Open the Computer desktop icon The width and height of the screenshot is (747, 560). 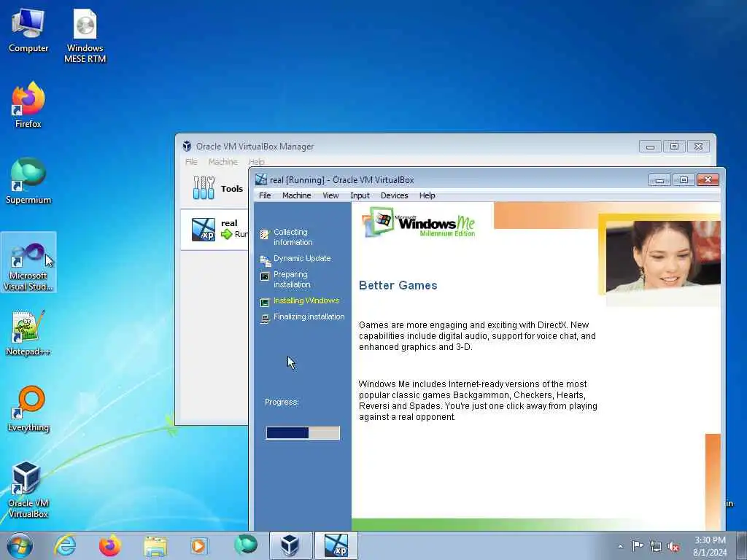click(x=28, y=31)
